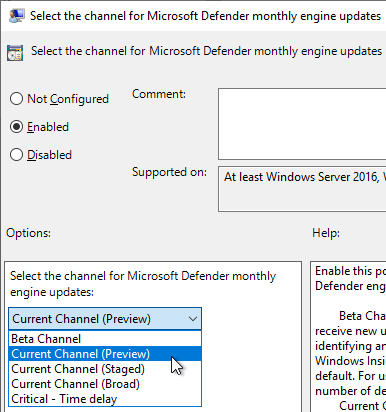Select the Enabled radio button

coord(16,127)
